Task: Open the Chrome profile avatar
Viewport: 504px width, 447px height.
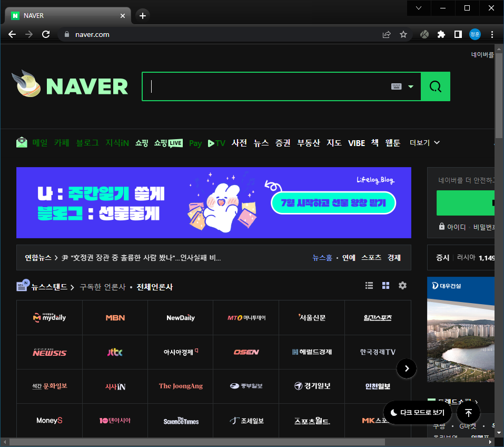Action: pyautogui.click(x=475, y=34)
